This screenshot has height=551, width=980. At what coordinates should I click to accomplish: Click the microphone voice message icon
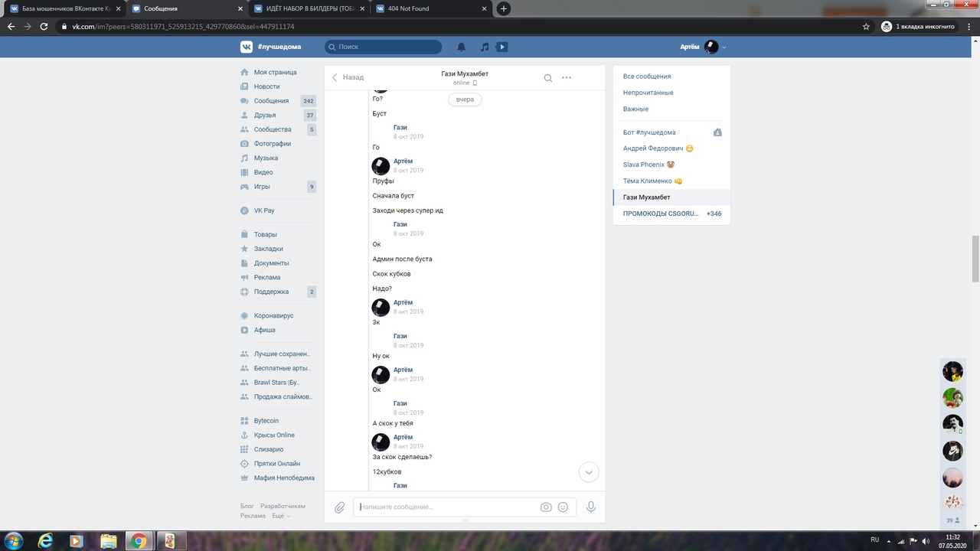pos(590,507)
